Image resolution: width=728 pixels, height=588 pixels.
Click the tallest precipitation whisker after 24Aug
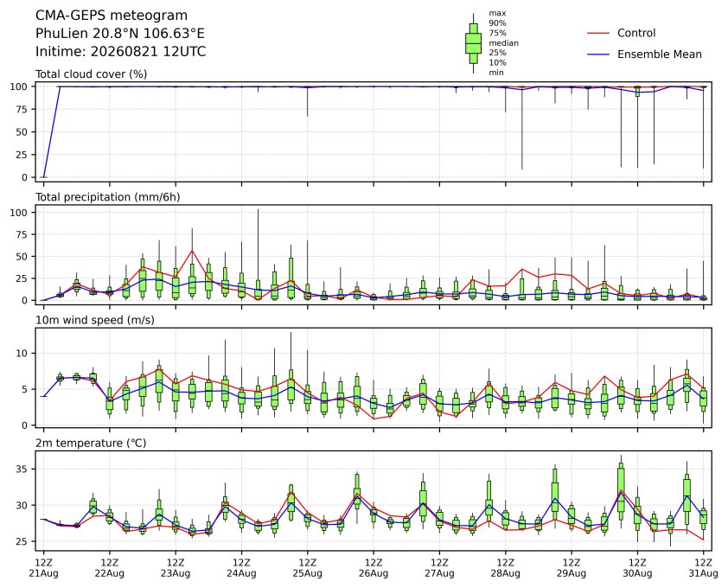[x=259, y=254]
